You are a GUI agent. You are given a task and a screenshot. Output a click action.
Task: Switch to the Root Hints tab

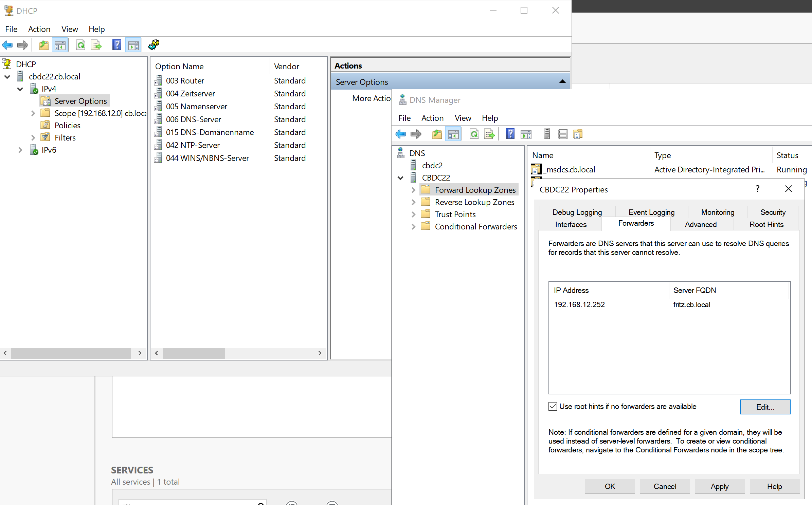766,224
